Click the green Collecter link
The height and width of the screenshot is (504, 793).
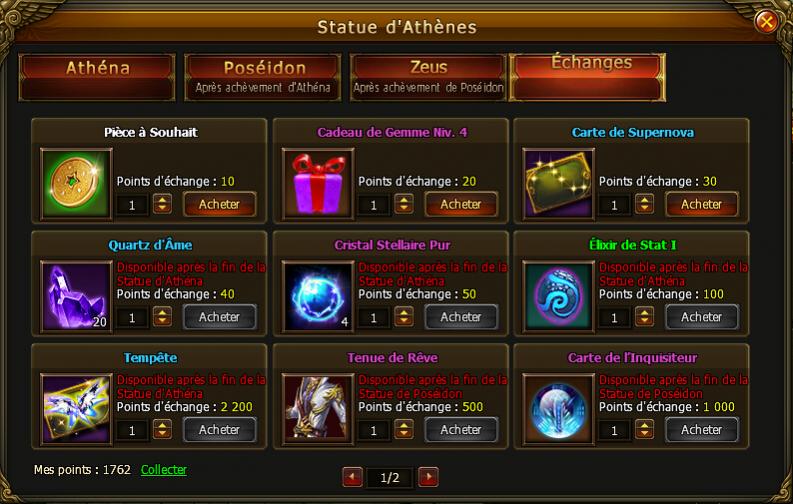point(163,470)
